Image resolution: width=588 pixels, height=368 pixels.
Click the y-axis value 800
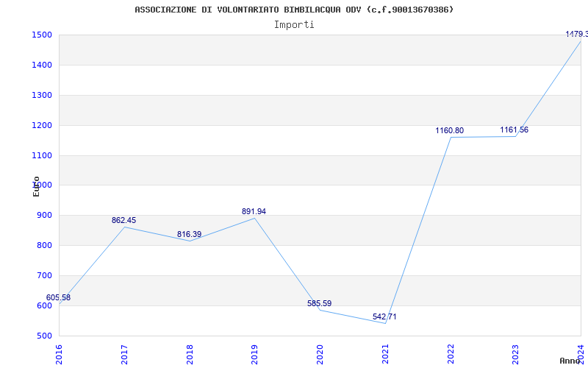[x=45, y=246]
